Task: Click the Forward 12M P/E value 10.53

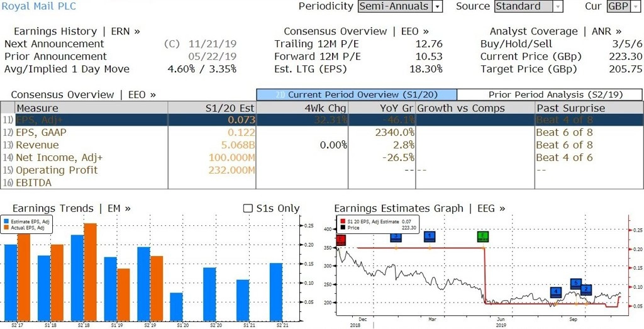Action: point(429,56)
